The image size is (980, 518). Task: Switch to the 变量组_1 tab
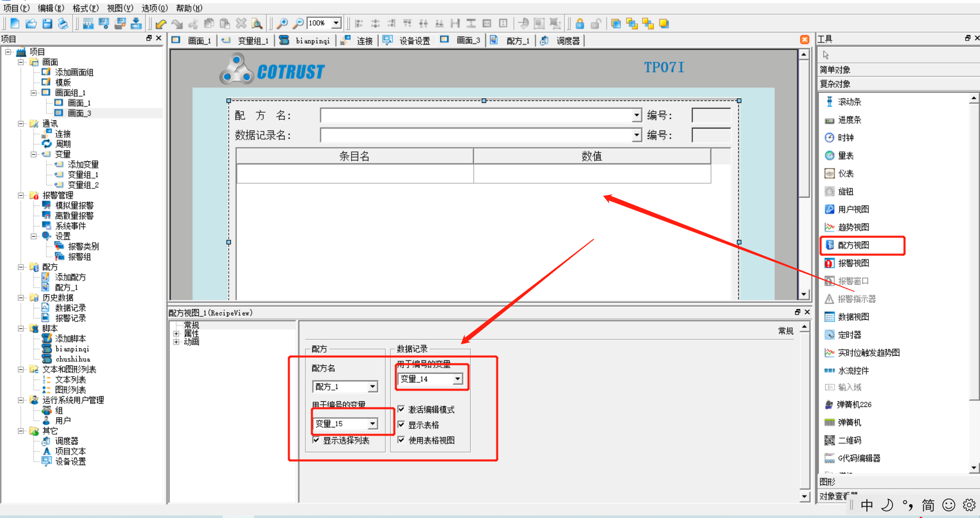[x=246, y=40]
